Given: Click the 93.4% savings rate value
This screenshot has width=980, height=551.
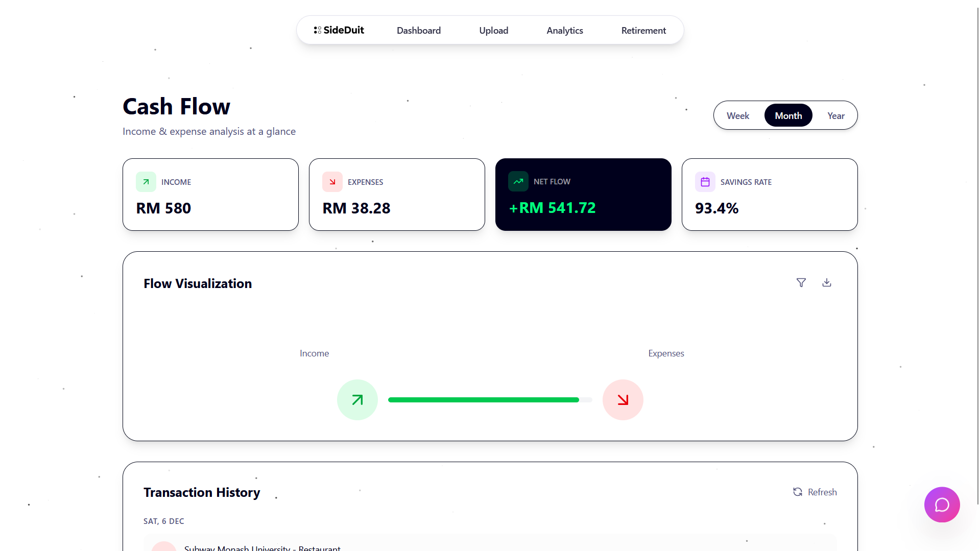Looking at the screenshot, I should (717, 208).
